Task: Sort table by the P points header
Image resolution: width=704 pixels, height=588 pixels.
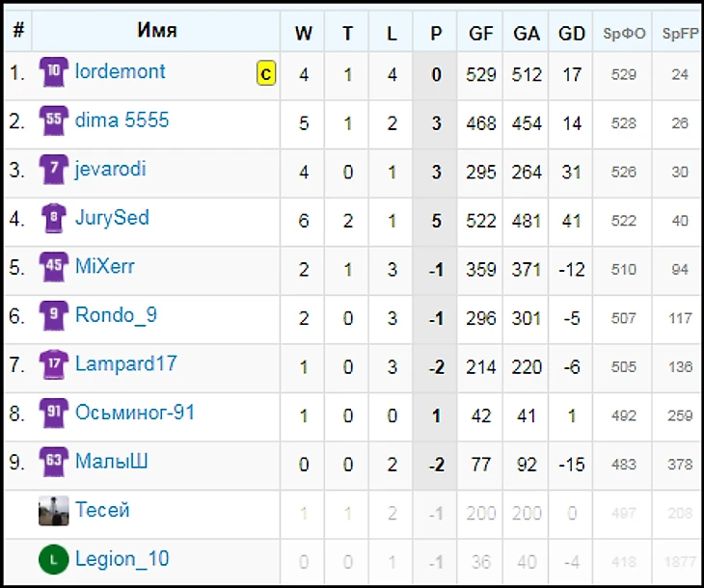Action: [436, 33]
